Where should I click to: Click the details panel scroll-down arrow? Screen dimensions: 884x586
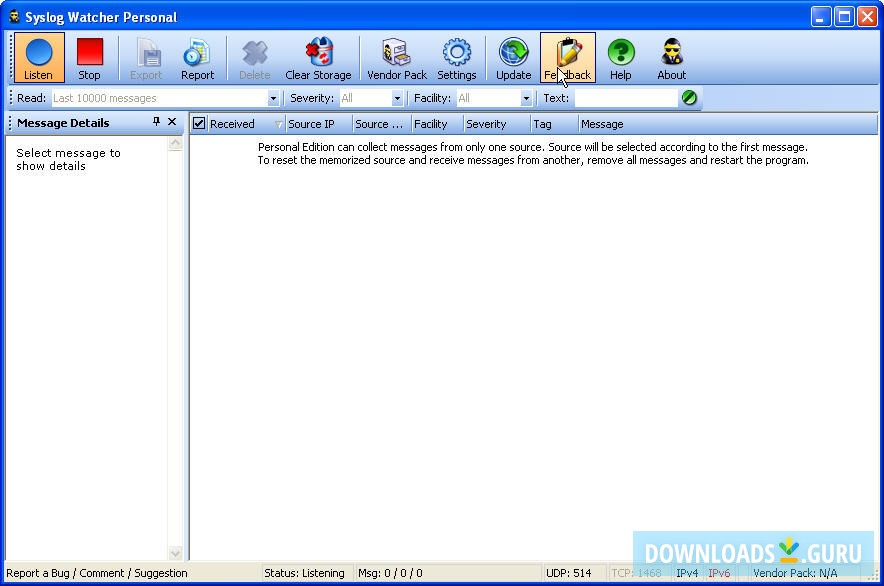pos(175,553)
